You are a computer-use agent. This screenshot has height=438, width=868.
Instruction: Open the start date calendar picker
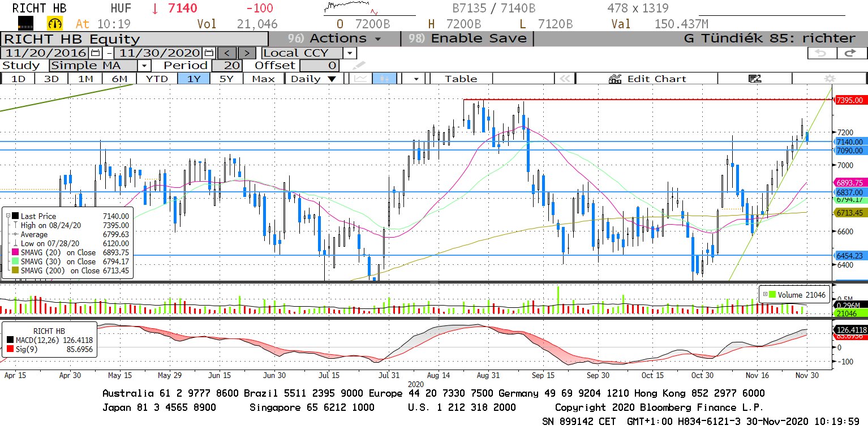pos(95,53)
